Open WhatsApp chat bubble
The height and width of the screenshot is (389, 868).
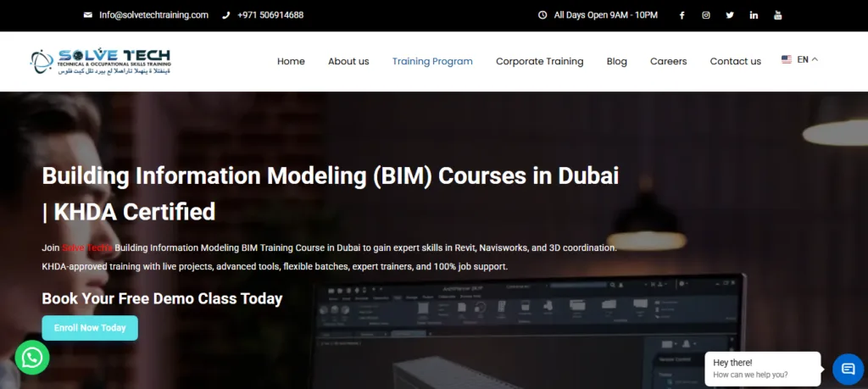(x=32, y=358)
